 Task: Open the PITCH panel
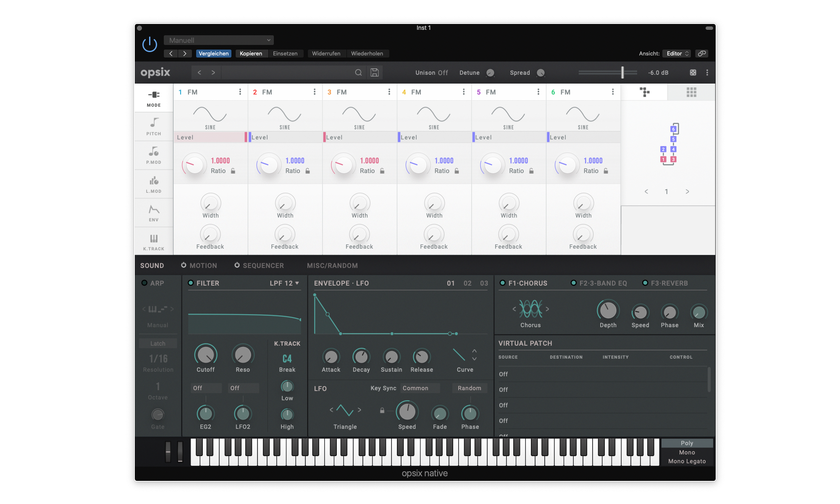[x=154, y=126]
